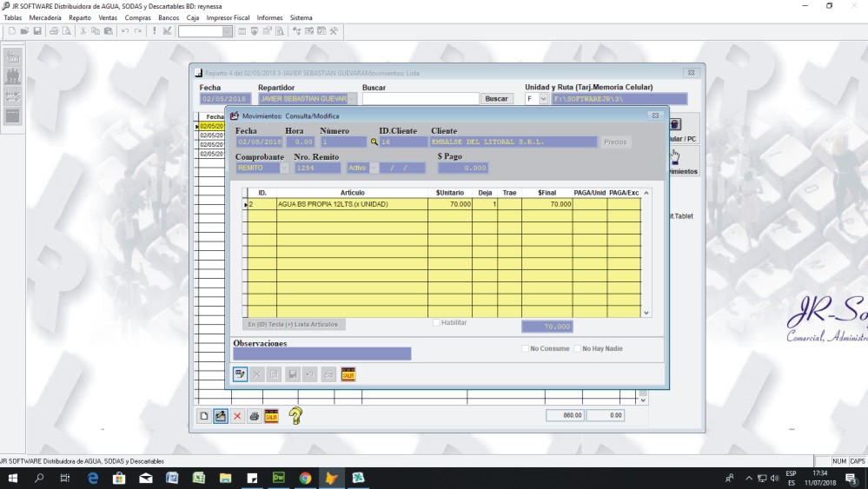Click the hammer tools icon in main toolbar
The image size is (868, 489).
click(x=334, y=31)
